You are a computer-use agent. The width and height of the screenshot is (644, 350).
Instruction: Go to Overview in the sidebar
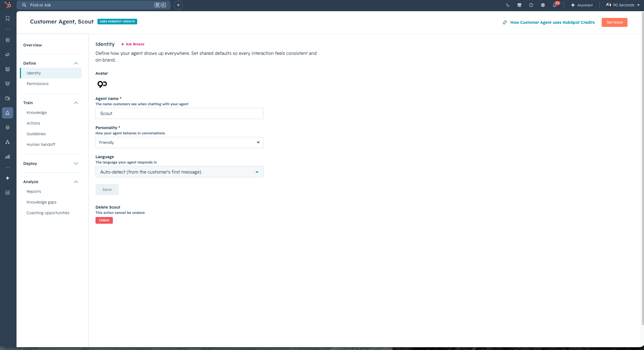pos(32,45)
